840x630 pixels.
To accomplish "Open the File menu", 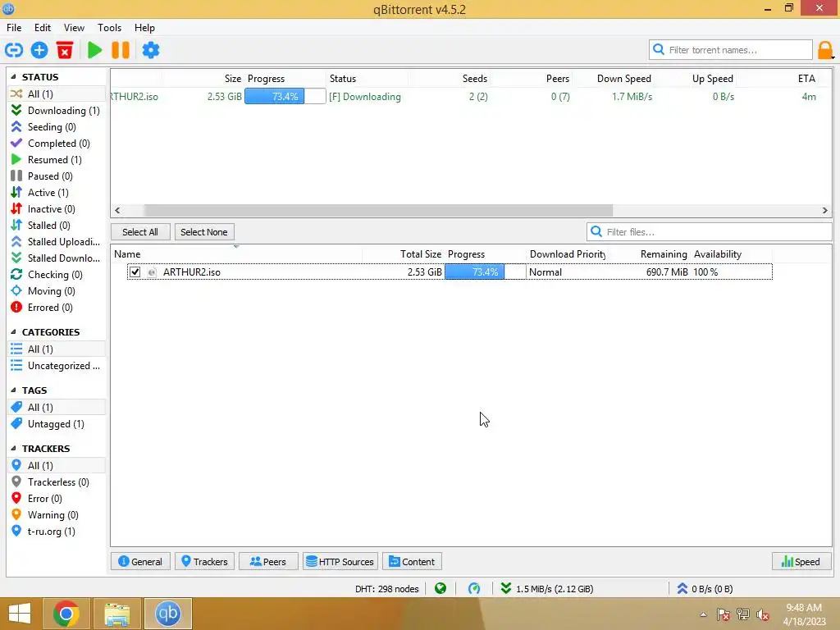I will pyautogui.click(x=14, y=28).
